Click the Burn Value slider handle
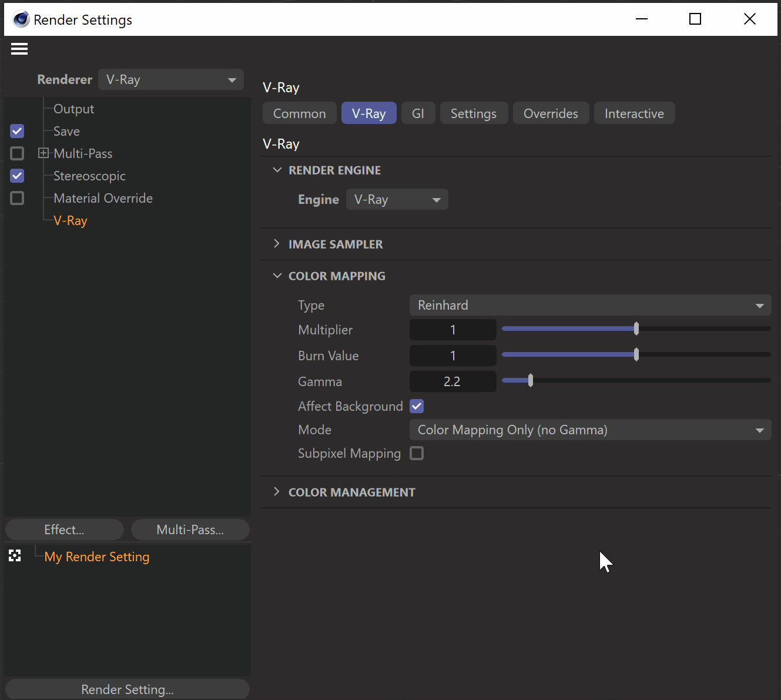781x700 pixels. (636, 354)
